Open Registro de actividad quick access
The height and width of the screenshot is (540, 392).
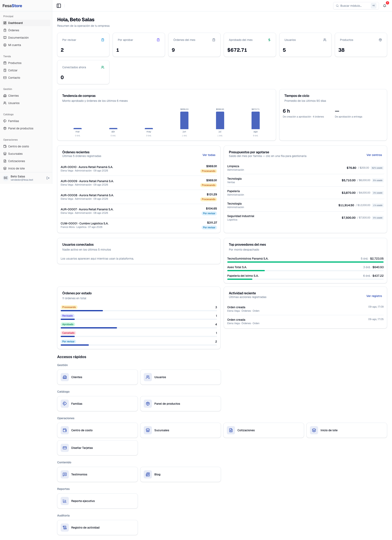tap(97, 527)
